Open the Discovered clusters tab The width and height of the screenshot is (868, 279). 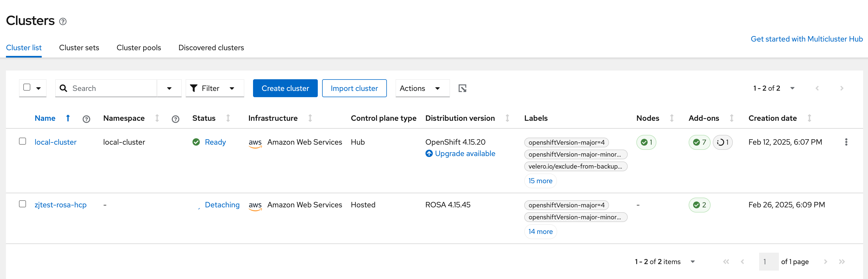tap(211, 47)
